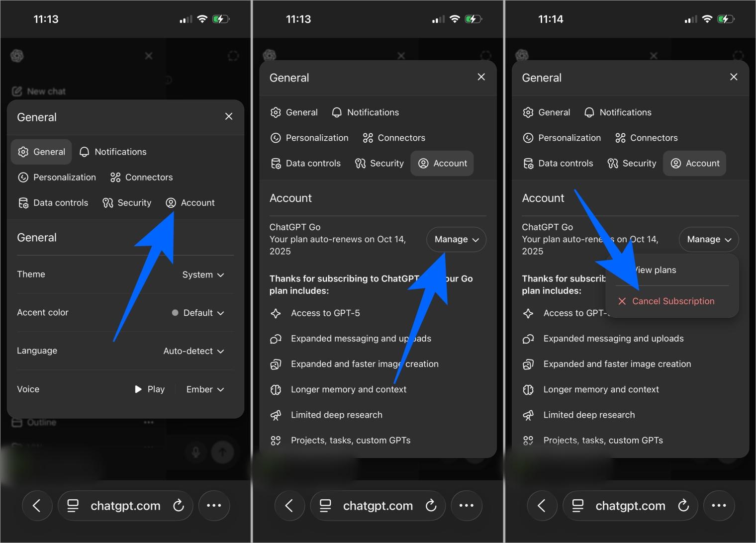Screen dimensions: 756x543
Task: Reload the page with the refresh icon
Action: [x=179, y=506]
